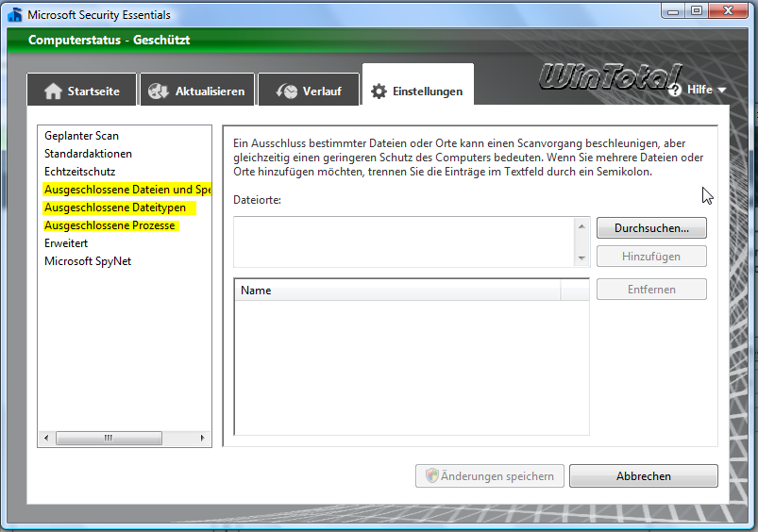This screenshot has width=758, height=532.
Task: Click the Hilfe question mark icon
Action: (x=675, y=90)
